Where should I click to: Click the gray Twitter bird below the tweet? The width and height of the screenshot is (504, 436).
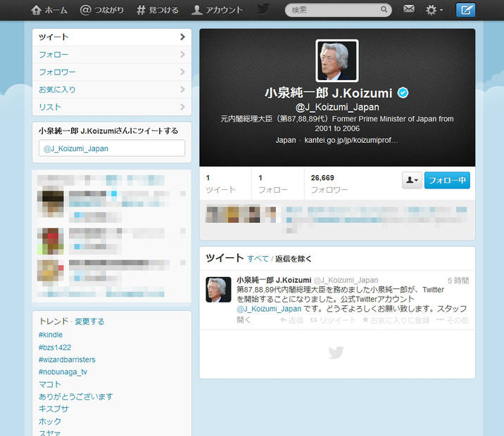pyautogui.click(x=336, y=352)
